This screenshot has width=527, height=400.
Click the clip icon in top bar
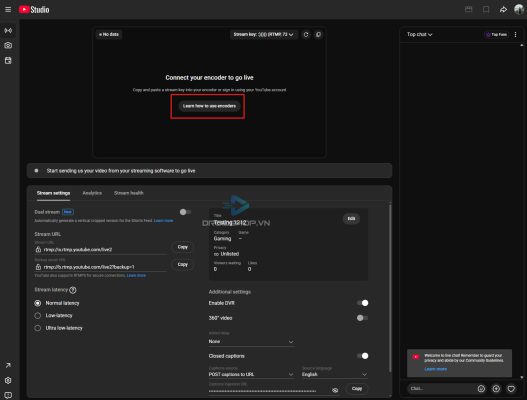[x=468, y=9]
